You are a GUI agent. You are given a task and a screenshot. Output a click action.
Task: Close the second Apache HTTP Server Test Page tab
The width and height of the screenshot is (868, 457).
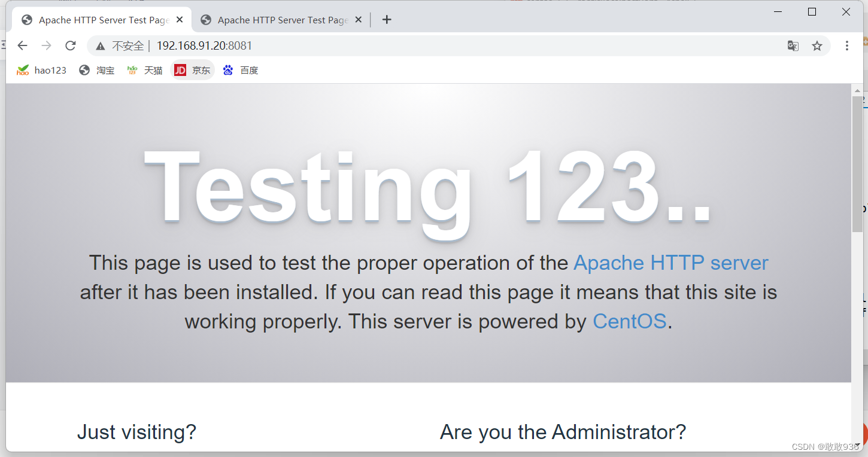(x=359, y=20)
